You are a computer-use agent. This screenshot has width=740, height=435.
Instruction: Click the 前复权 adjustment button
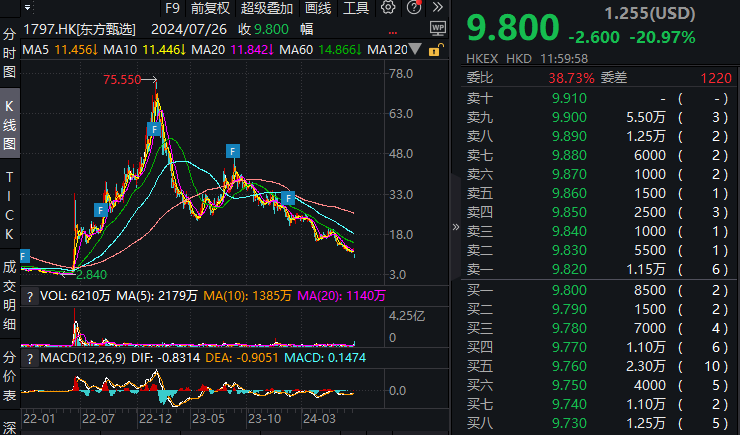(x=210, y=8)
